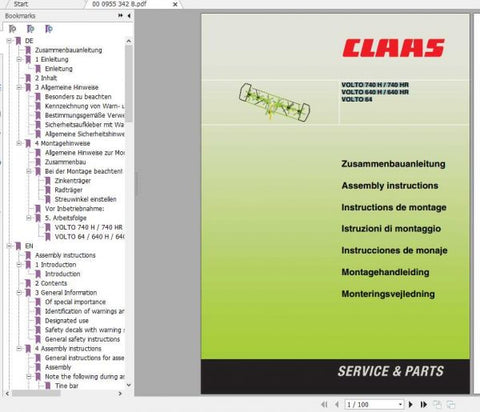Viewport: 480px width, 412px height.
Task: Collapse the Bookmarks panel with left arrow
Action: 129,15
